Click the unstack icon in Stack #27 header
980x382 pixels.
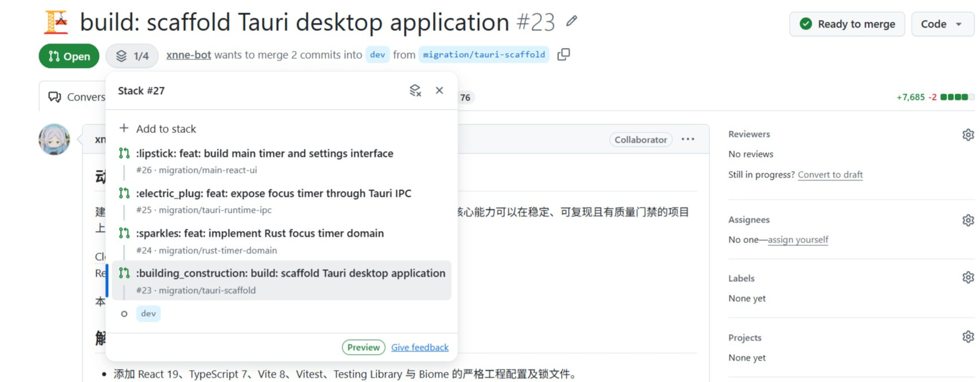click(x=415, y=90)
